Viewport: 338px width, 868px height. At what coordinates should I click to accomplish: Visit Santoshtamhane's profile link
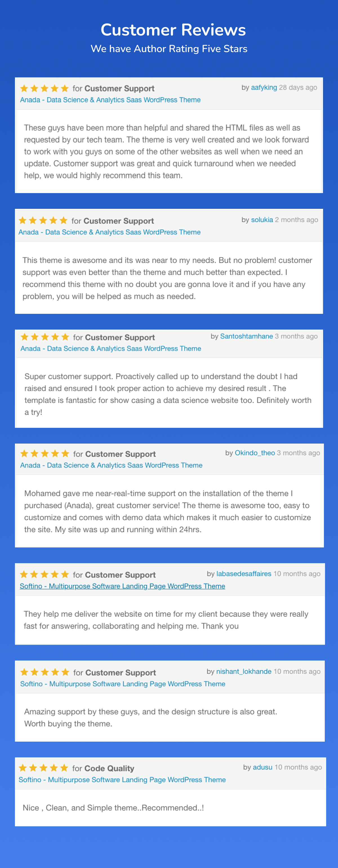click(x=246, y=336)
